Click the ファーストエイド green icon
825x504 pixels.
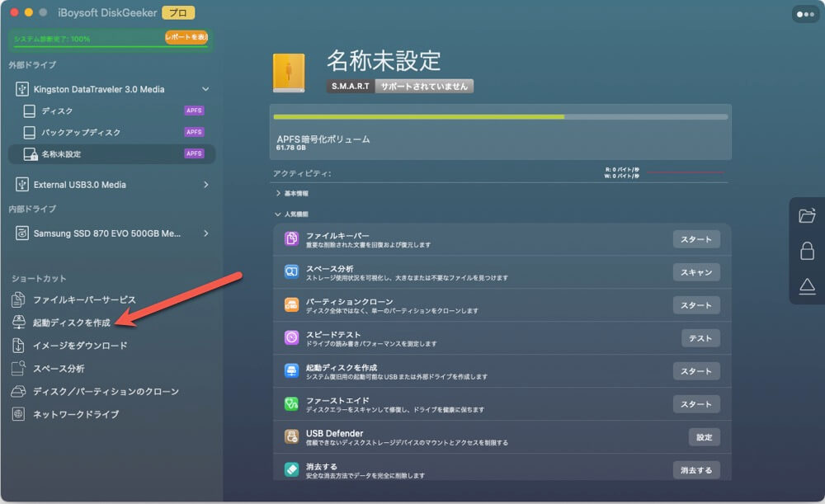(x=290, y=404)
